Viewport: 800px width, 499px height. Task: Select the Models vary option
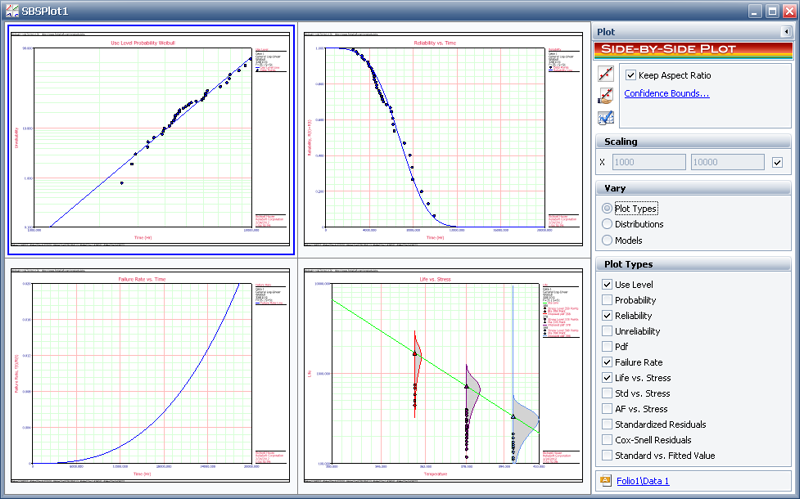click(607, 240)
